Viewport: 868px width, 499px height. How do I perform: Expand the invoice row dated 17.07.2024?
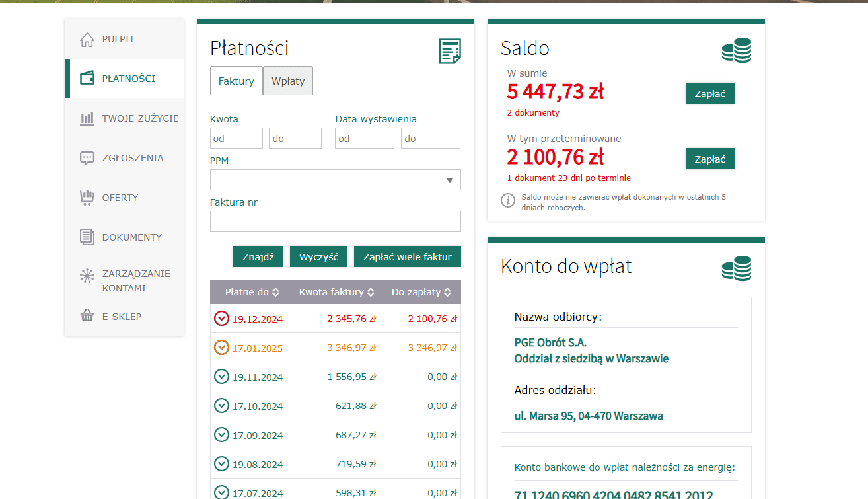point(221,492)
